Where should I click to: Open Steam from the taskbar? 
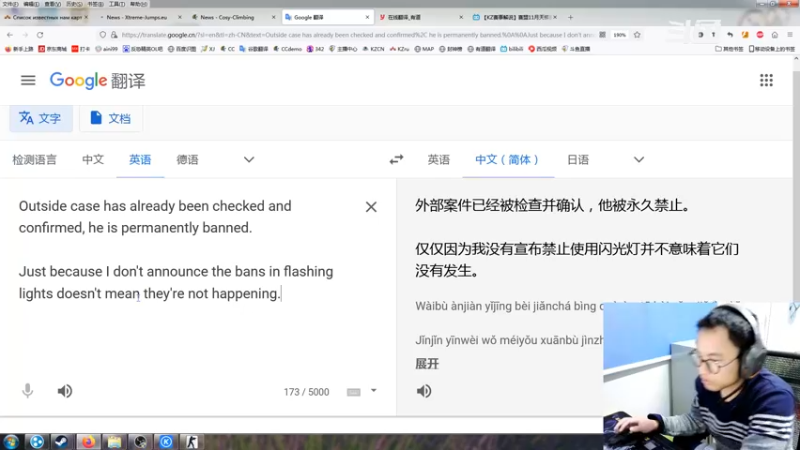coord(62,442)
